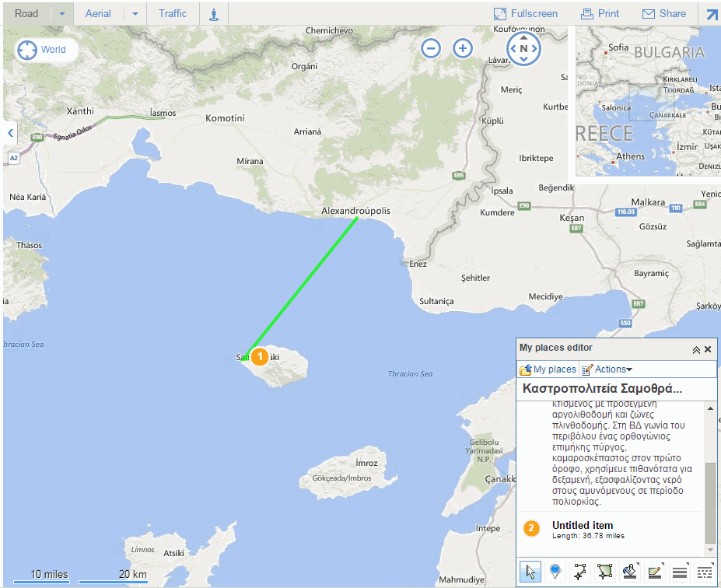Click the scrollbar down arrow in places list

tap(710, 549)
